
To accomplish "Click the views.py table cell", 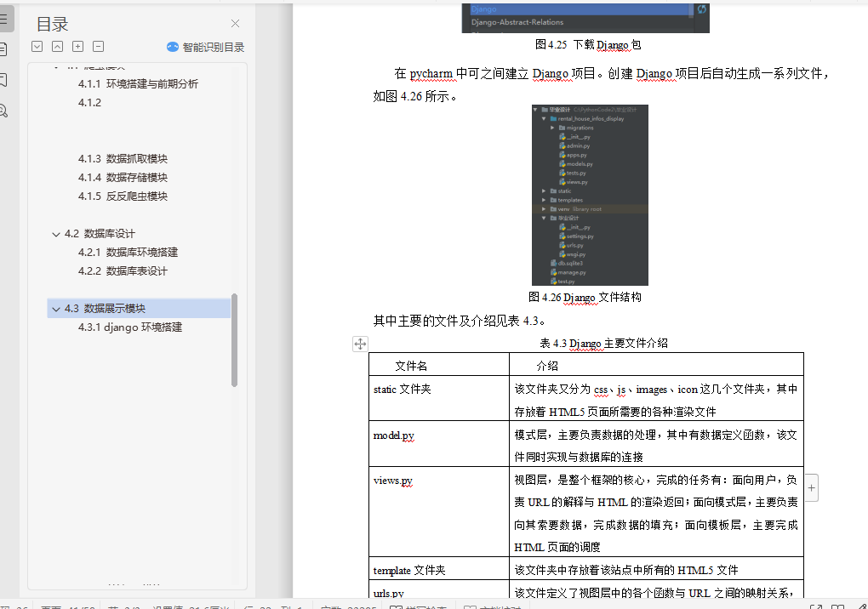I will [439, 512].
